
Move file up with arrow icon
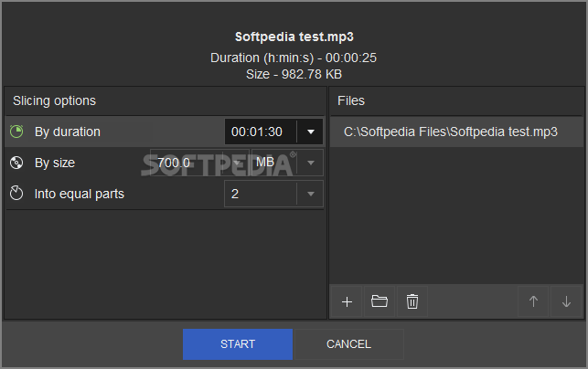point(533,301)
